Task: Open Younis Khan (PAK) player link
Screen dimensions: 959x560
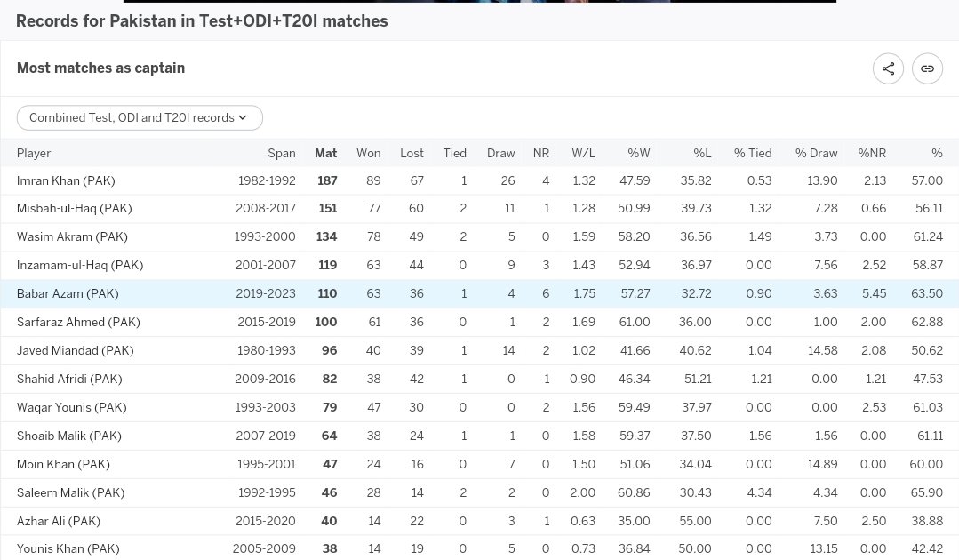Action: (x=68, y=549)
